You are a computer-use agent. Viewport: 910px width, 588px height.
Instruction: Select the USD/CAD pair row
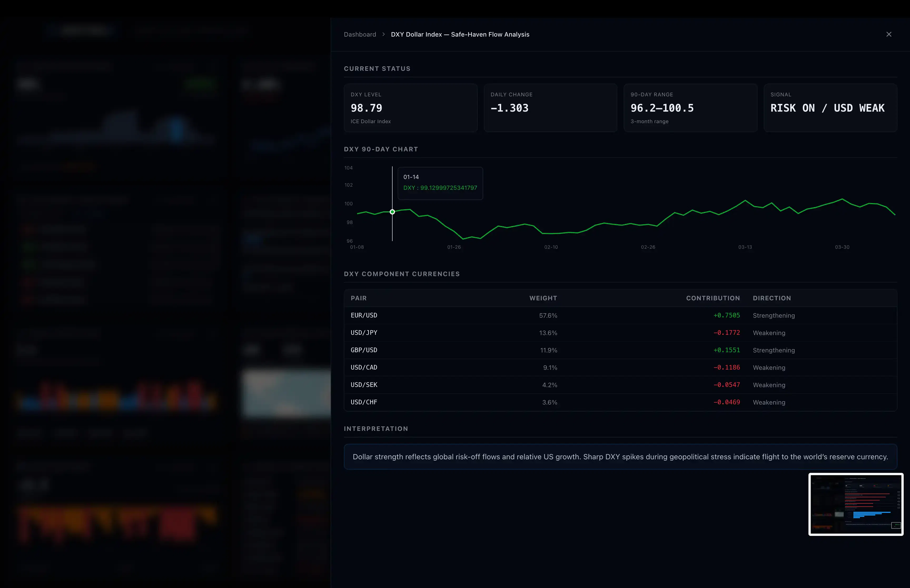tap(620, 368)
